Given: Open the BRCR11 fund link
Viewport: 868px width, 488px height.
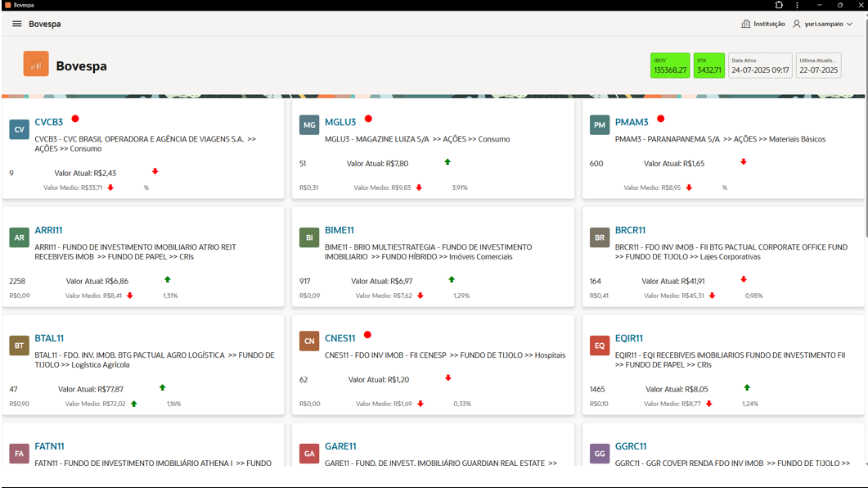Looking at the screenshot, I should [x=630, y=230].
